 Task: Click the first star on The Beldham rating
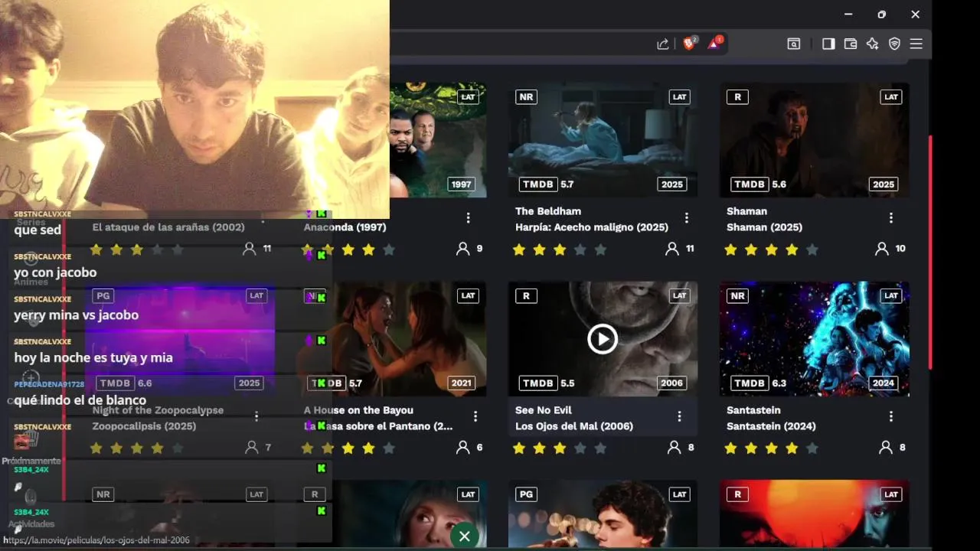(x=519, y=249)
